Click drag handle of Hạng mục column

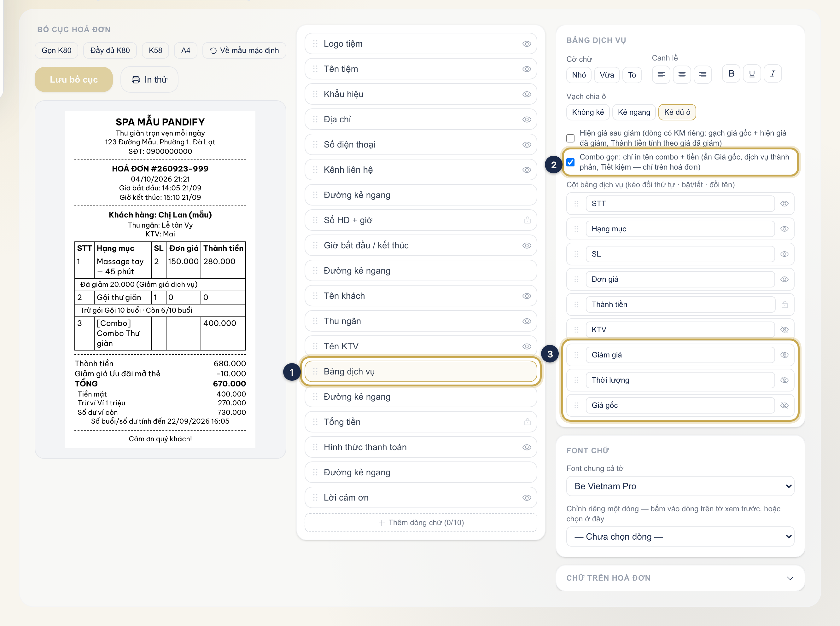coord(576,229)
